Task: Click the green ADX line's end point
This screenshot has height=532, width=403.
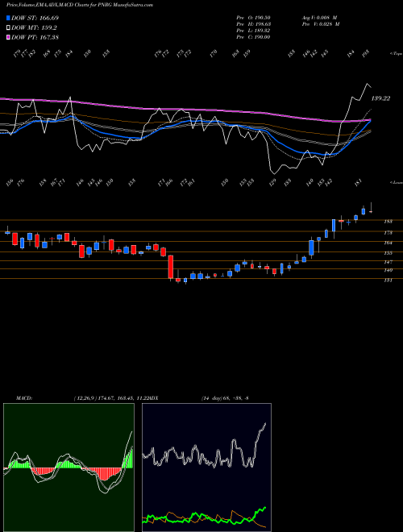Action: pyautogui.click(x=264, y=508)
